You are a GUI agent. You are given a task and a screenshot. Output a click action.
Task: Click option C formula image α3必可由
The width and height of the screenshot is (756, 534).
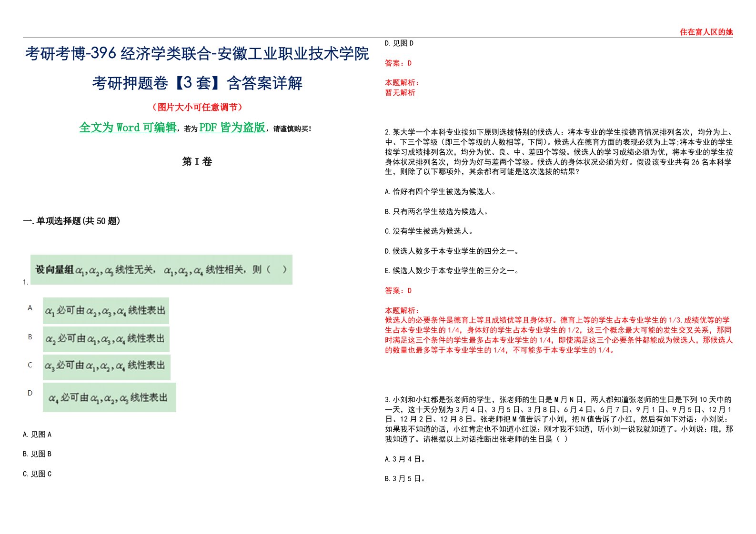point(106,367)
